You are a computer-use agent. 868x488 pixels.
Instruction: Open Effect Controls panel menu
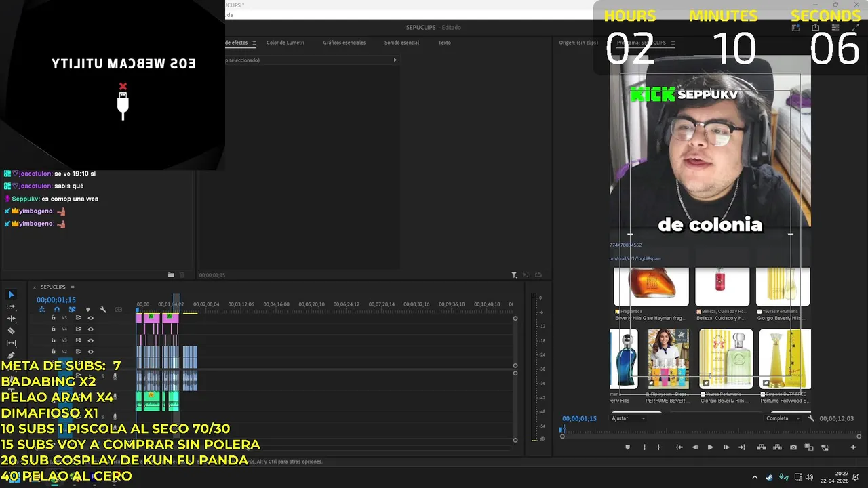pyautogui.click(x=254, y=43)
